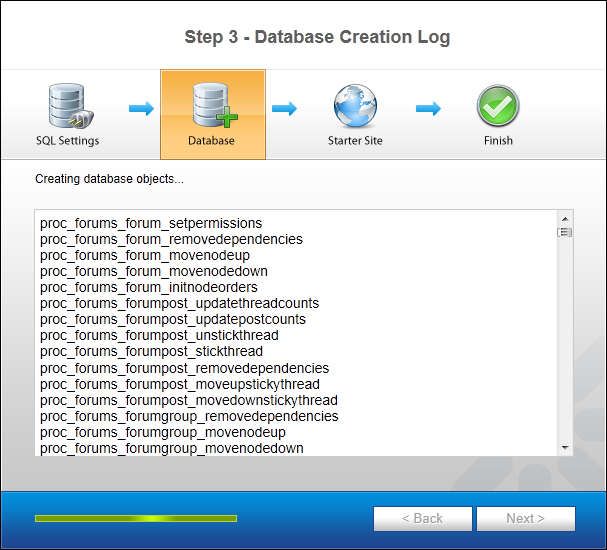Select the Database step label
The height and width of the screenshot is (550, 607).
point(211,140)
